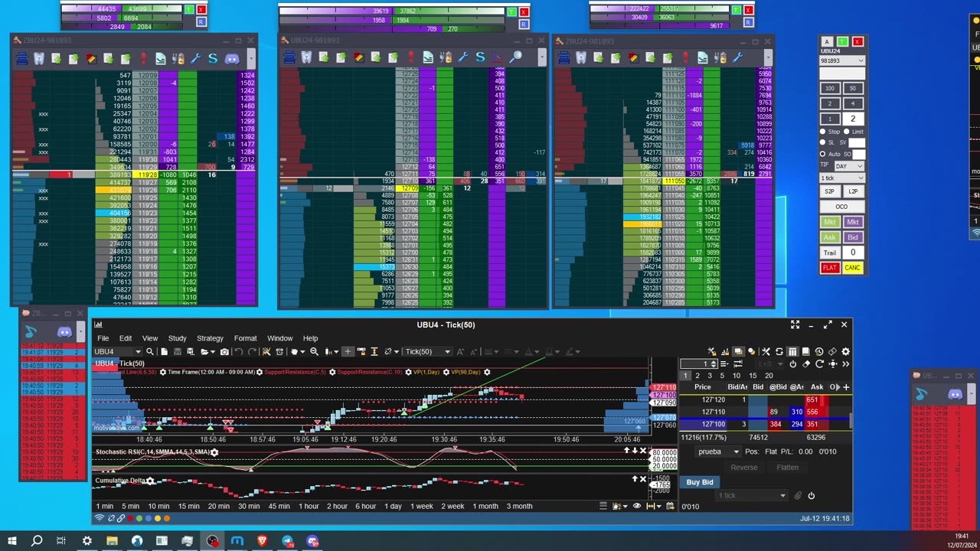The height and width of the screenshot is (551, 980).
Task: Click the wrench icon in ZBU24 DOM toolbar
Action: tap(195, 57)
